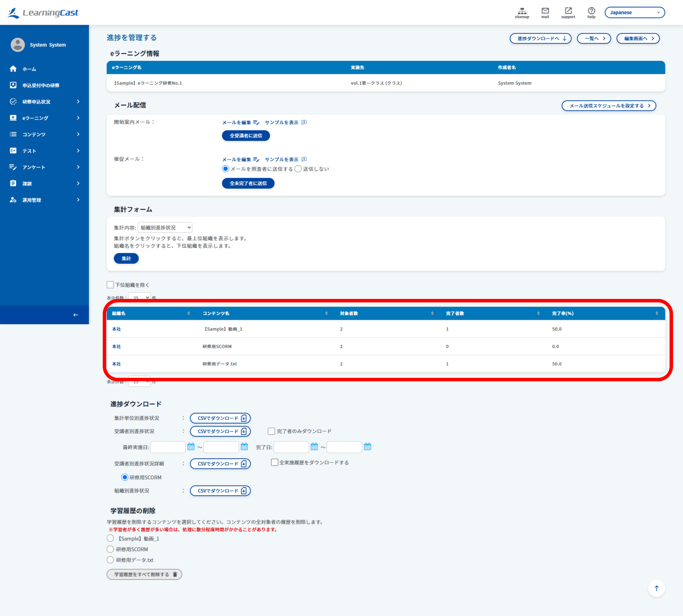Open 申込受付中の研修 in sidebar
Screen dimensions: 683x616
44,85
